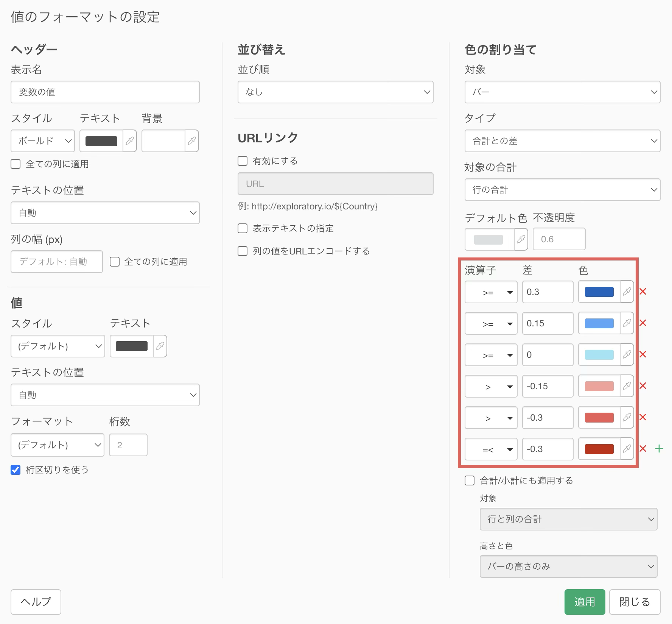
Task: Click eyedropper in the 0.15 rule row
Action: (627, 323)
